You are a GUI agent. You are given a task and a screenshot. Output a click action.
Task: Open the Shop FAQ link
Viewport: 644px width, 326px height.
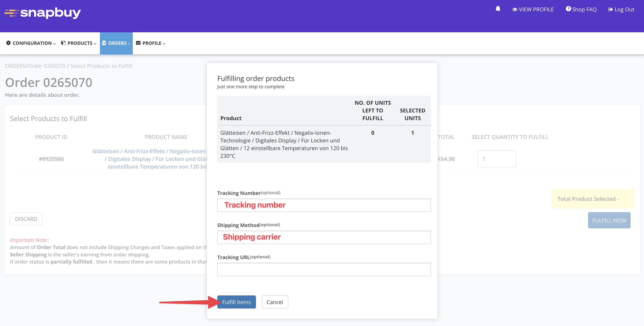tap(584, 9)
